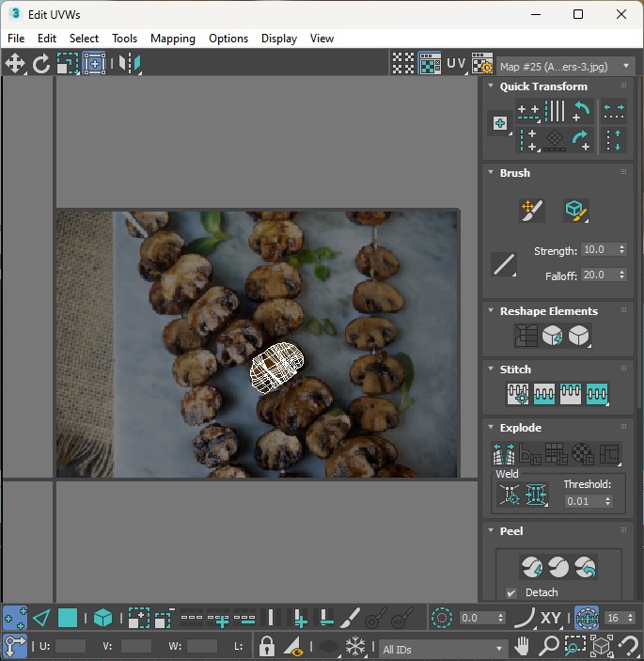Click the UV coordinate display button
Image resolution: width=644 pixels, height=661 pixels.
(x=457, y=64)
